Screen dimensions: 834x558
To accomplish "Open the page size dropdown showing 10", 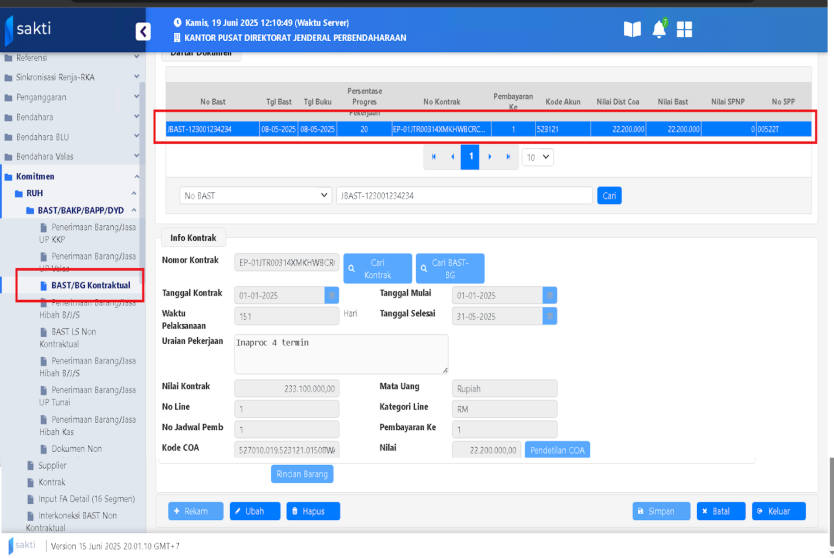I will tap(538, 157).
